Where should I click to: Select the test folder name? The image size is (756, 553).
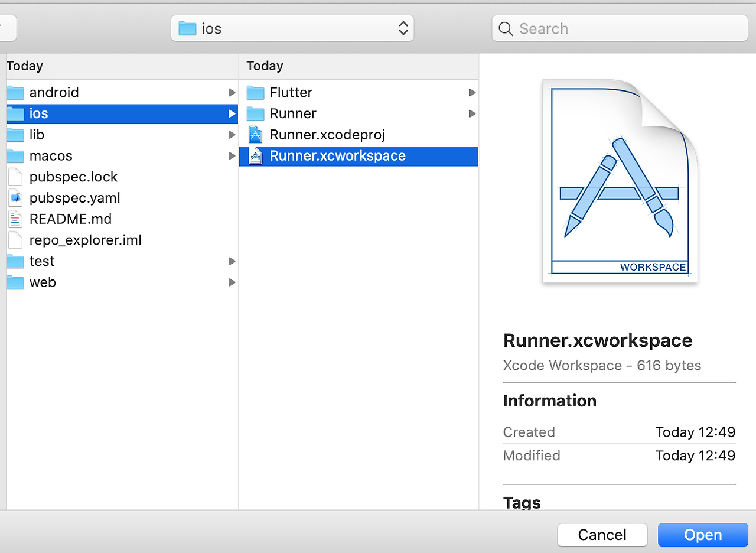click(x=42, y=262)
